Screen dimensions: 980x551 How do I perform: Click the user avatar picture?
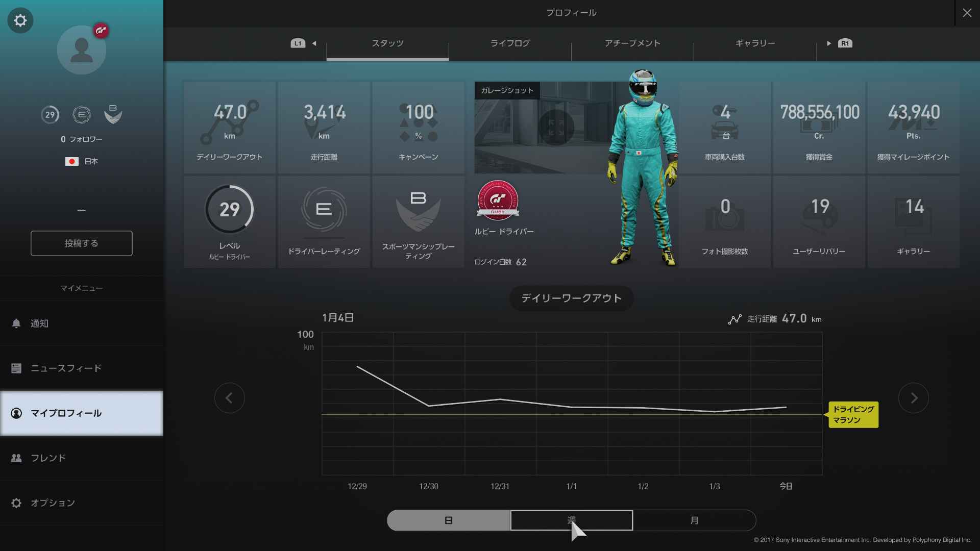[x=82, y=50]
